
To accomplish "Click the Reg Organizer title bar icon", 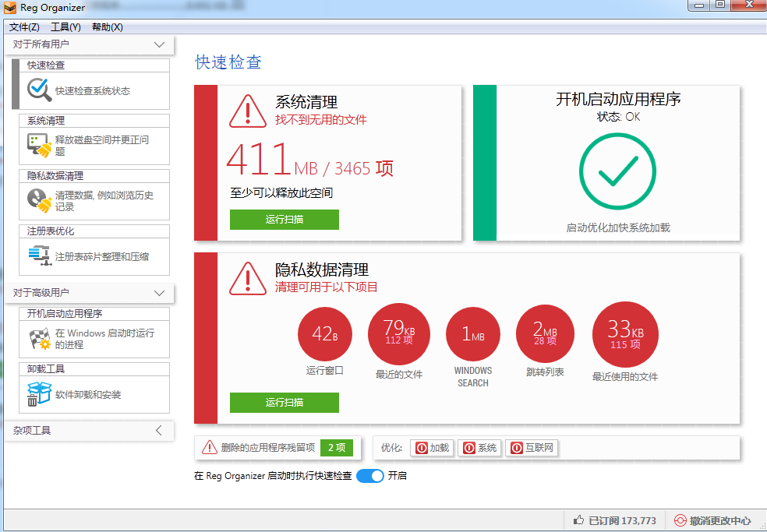I will click(10, 8).
